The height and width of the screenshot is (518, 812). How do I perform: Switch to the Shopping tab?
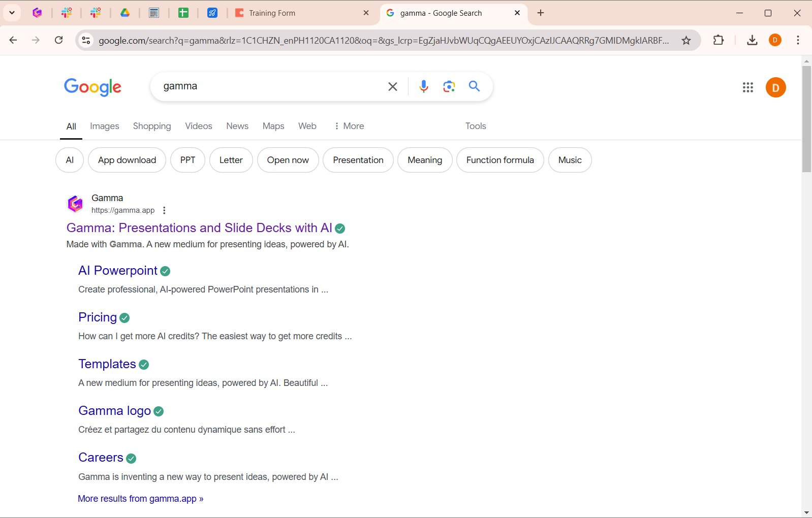(x=152, y=126)
